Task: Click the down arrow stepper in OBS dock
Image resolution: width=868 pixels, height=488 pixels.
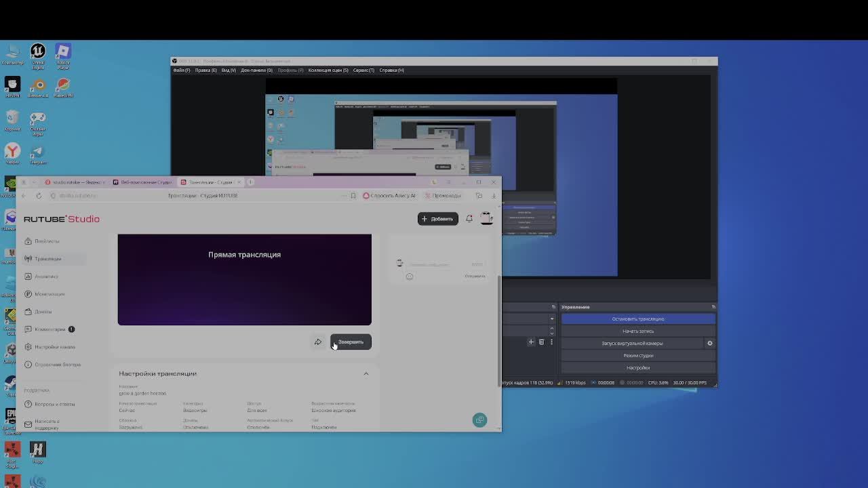Action: pyautogui.click(x=552, y=333)
